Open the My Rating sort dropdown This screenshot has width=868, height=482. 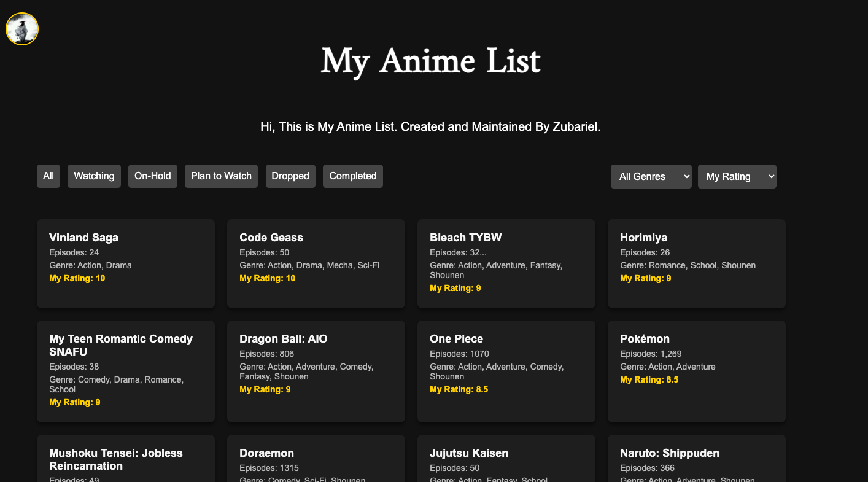coord(737,176)
